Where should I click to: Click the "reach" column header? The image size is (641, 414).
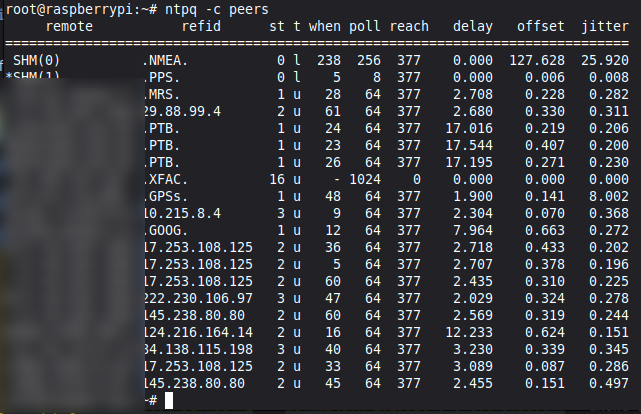pyautogui.click(x=412, y=24)
